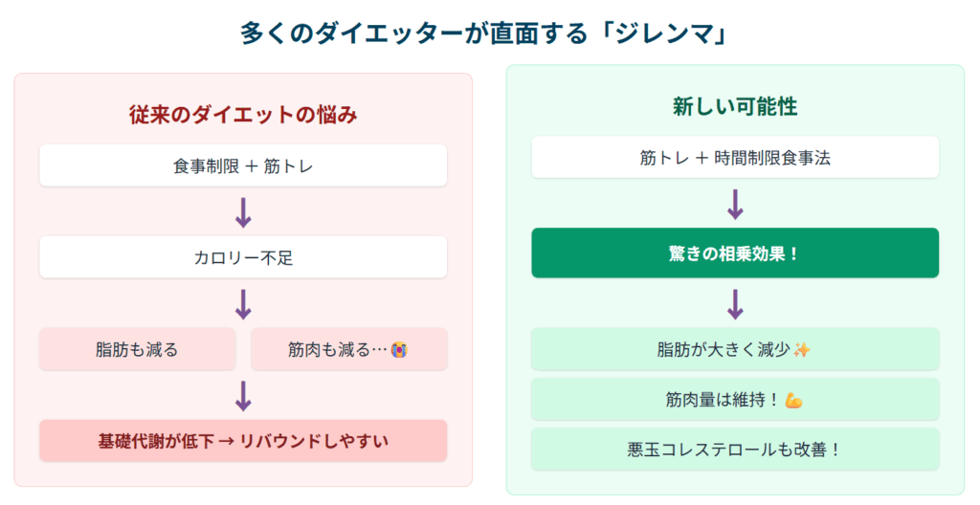Click the arrow below 食事制限 + 筋トレ
This screenshot has height=505, width=980.
[x=243, y=212]
